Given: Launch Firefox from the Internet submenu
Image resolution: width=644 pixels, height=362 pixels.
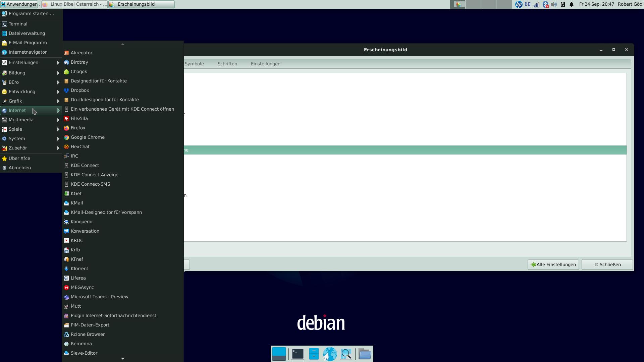Looking at the screenshot, I should pos(78,128).
